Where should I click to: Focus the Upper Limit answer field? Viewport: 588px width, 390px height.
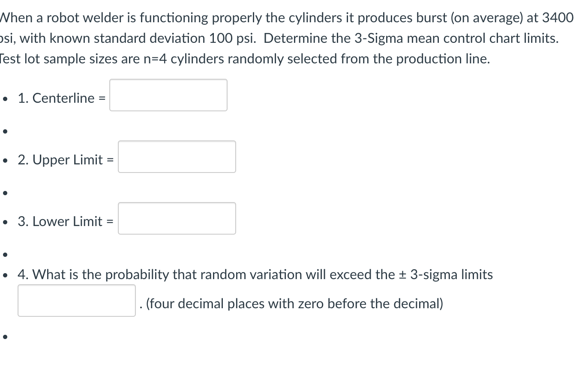coord(177,157)
